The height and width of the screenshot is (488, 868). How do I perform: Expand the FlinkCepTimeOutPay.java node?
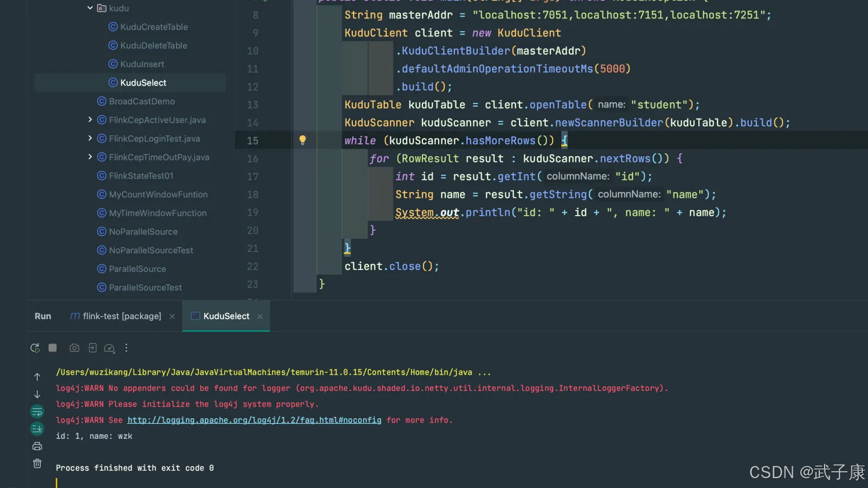[x=90, y=157]
